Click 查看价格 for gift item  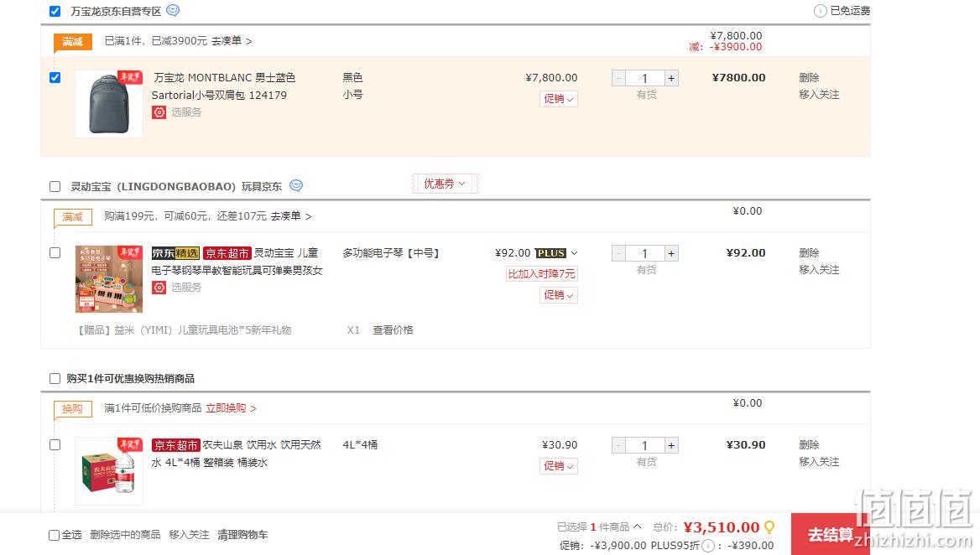pyautogui.click(x=393, y=329)
